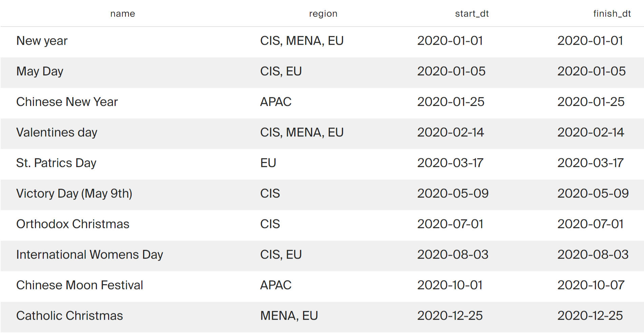
Task: Click the start_dt column header
Action: pos(471,14)
